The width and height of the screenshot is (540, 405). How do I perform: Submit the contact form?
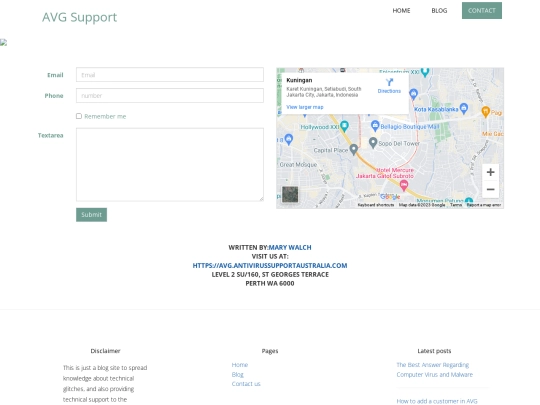(x=91, y=215)
